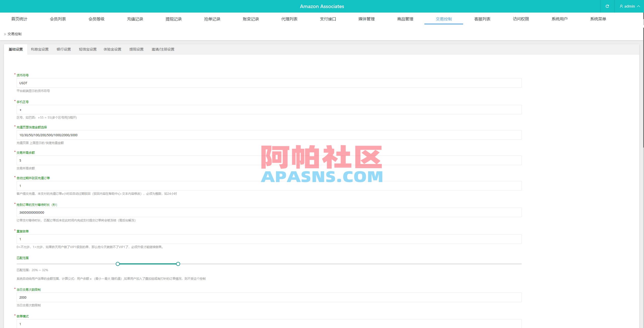The image size is (644, 328).
Task: Open the 支付接口 section
Action: point(328,19)
